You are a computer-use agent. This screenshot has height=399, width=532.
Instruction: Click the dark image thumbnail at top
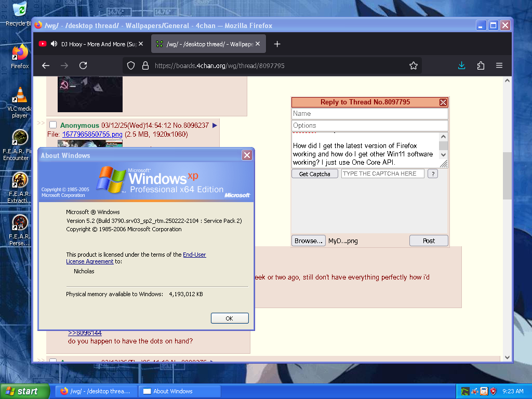point(90,94)
